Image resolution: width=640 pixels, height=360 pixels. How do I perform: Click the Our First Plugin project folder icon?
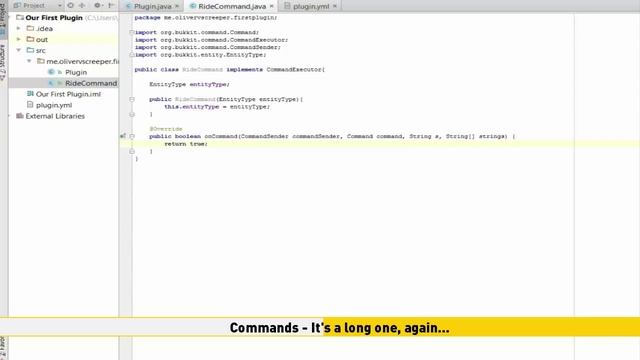[20, 17]
